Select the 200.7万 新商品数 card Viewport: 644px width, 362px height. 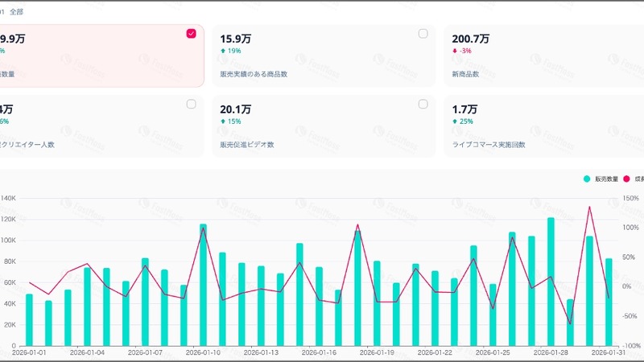point(544,56)
